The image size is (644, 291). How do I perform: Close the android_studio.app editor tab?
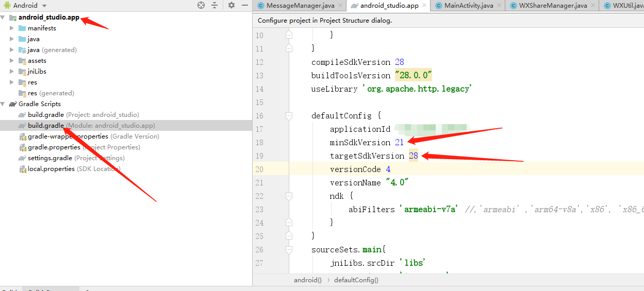[x=424, y=6]
